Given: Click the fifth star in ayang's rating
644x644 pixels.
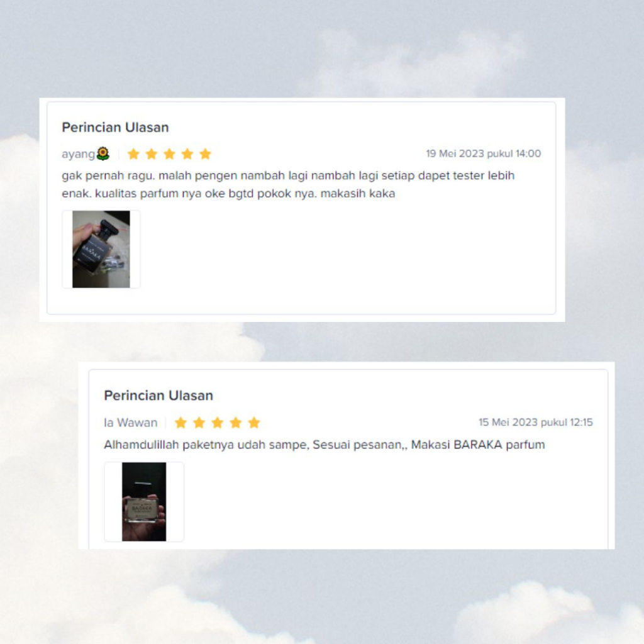Looking at the screenshot, I should pos(206,154).
